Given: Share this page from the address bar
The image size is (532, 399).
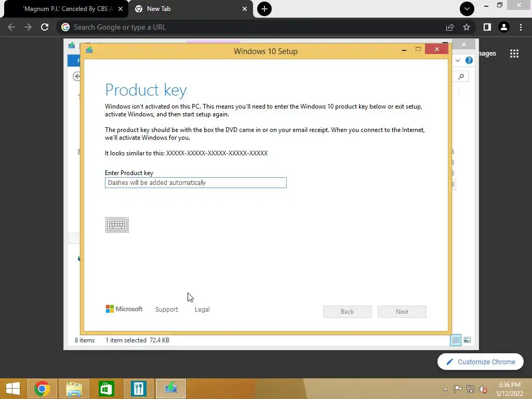Looking at the screenshot, I should pos(450,27).
